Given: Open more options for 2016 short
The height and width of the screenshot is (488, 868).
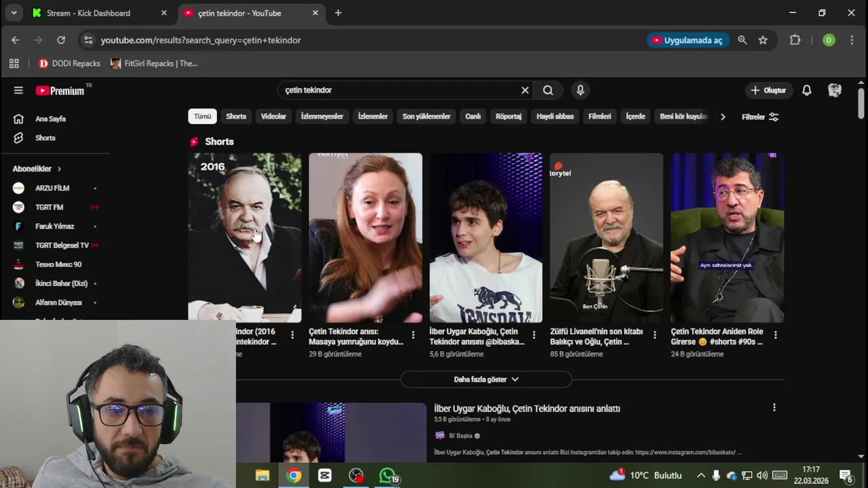Looking at the screenshot, I should coord(292,335).
